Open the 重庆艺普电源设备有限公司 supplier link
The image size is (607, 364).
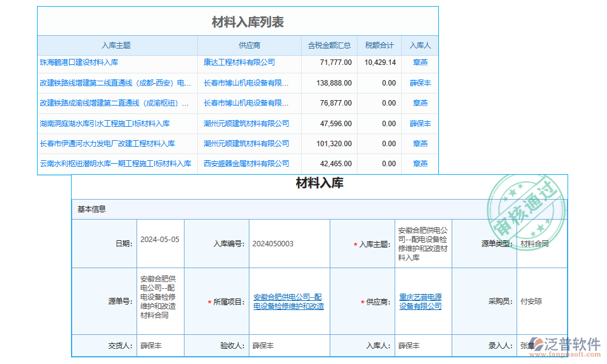click(421, 302)
